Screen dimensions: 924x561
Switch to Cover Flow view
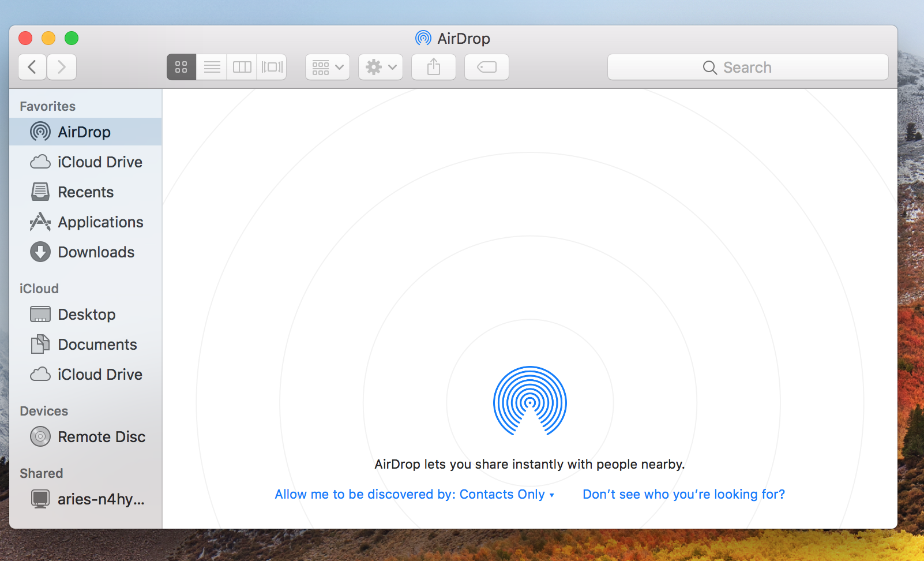pyautogui.click(x=272, y=67)
